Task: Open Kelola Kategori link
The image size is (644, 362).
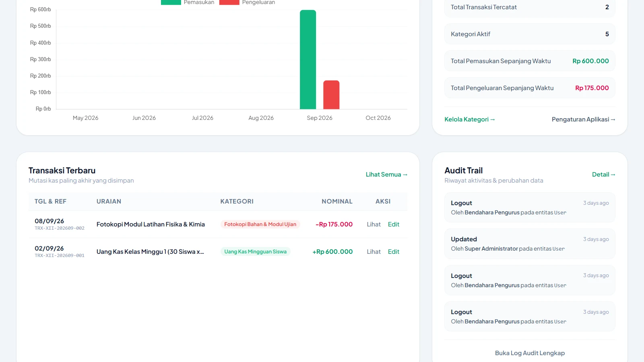Action: pos(469,119)
